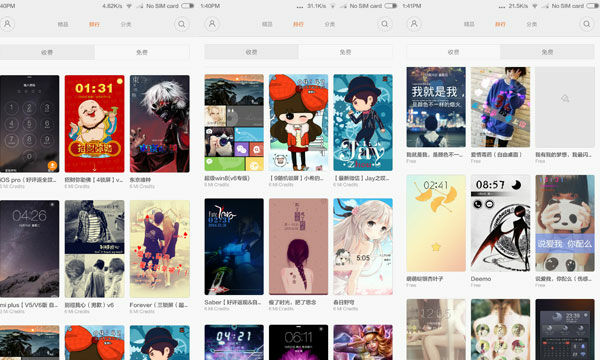Tap Wi-Fi status icon beside 31.1K/s
Viewport: 600px width, 360px height.
pyautogui.click(x=332, y=6)
